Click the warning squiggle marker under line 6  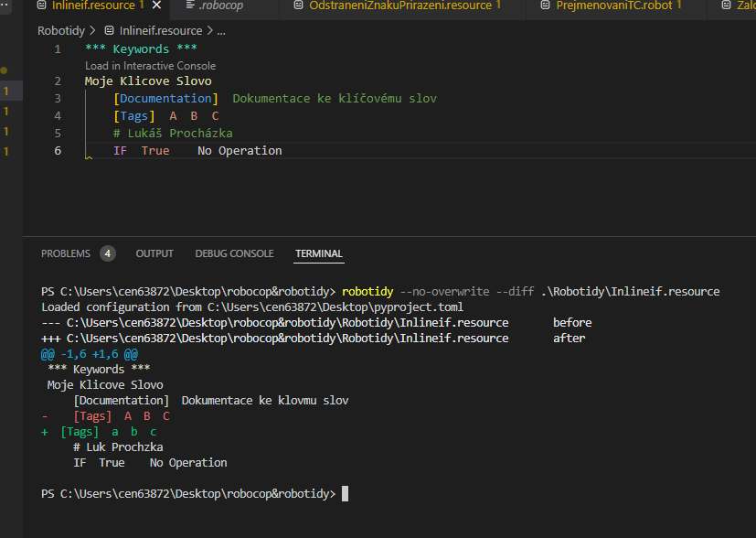[89, 157]
